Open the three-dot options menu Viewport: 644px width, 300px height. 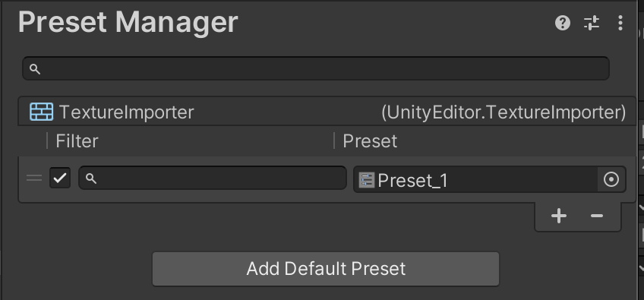[x=620, y=23]
